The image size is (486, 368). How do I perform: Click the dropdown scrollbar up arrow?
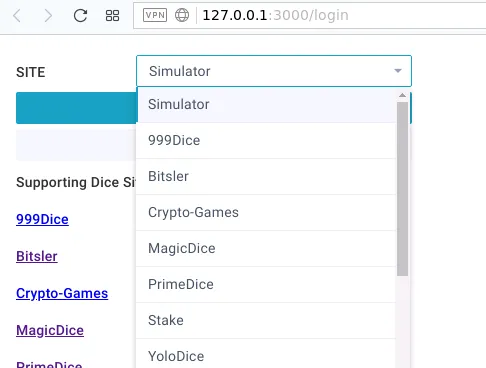coord(402,95)
